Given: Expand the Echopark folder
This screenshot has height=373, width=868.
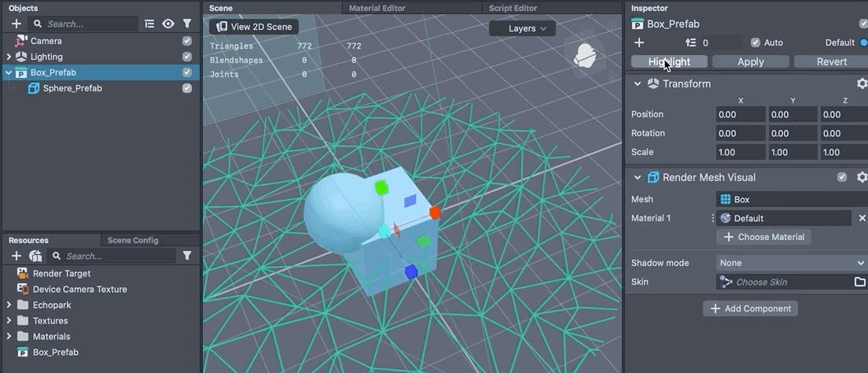Looking at the screenshot, I should [x=9, y=305].
